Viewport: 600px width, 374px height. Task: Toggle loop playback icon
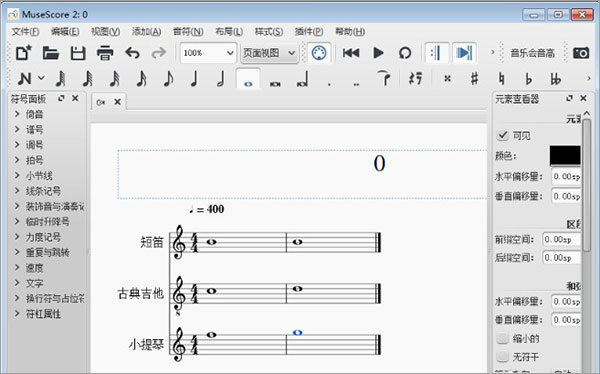405,53
